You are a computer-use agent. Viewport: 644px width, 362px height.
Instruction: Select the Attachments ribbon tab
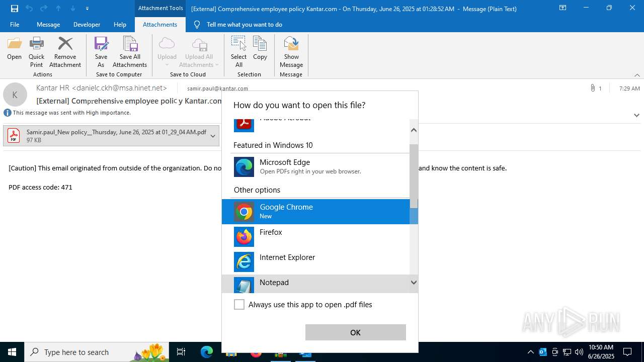click(x=160, y=24)
